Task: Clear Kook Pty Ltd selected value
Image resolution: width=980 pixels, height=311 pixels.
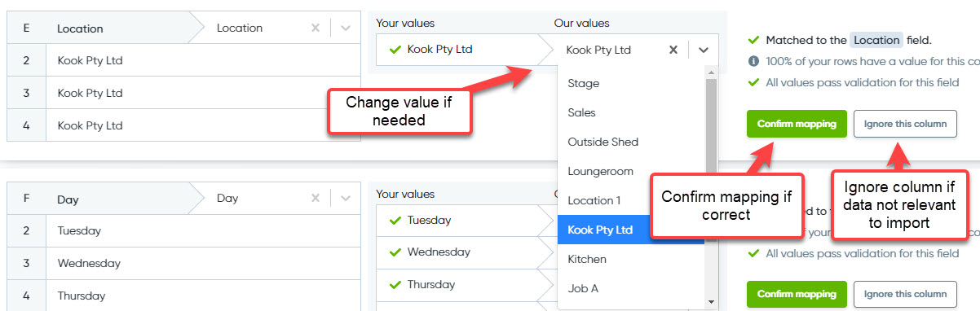Action: (x=673, y=50)
